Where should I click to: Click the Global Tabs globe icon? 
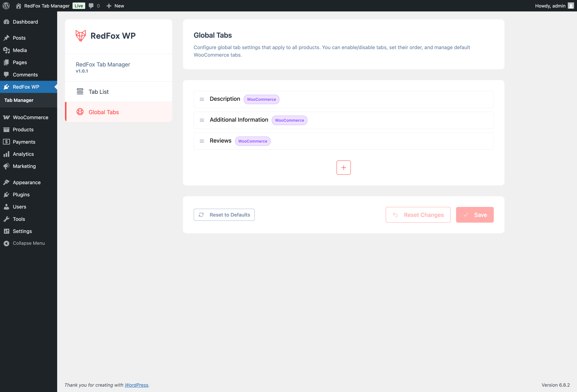80,112
